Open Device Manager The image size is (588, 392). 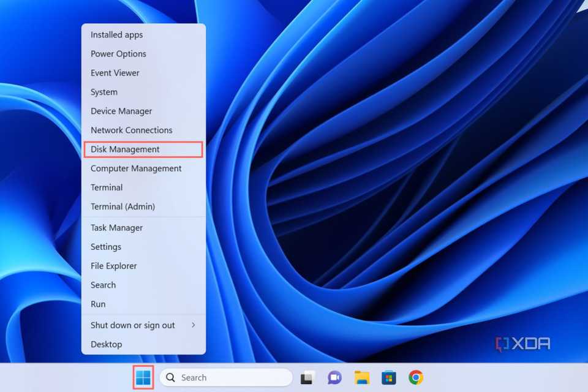tap(143, 111)
